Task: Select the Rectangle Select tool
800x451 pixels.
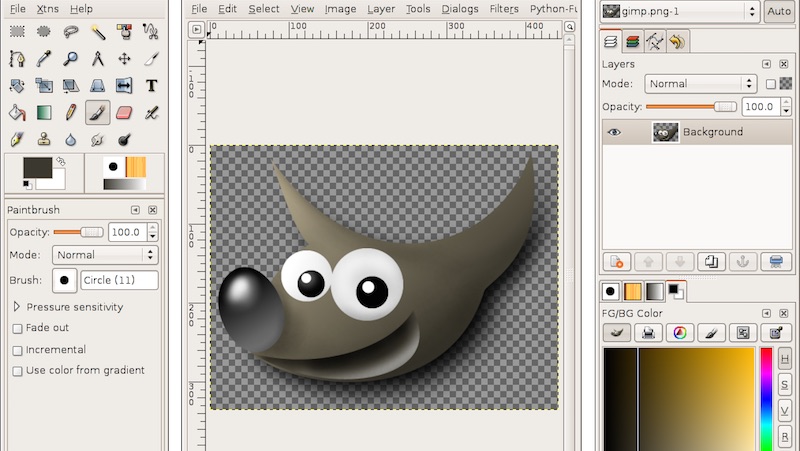Action: pos(17,32)
